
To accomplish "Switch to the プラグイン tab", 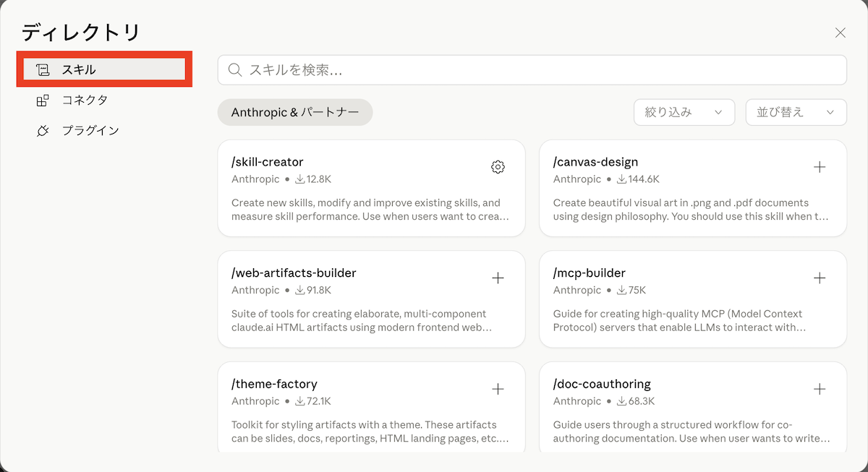I will coord(90,131).
